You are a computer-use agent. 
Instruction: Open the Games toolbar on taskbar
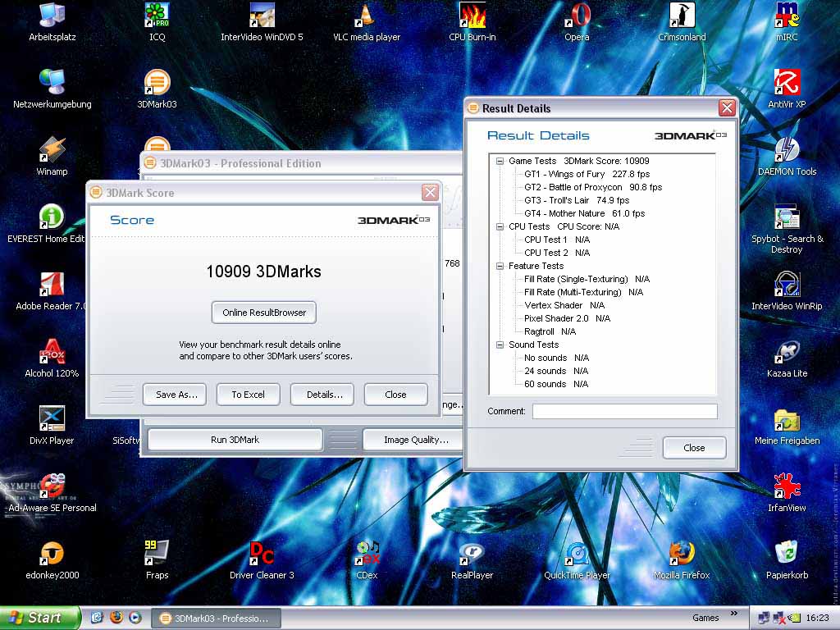click(705, 619)
